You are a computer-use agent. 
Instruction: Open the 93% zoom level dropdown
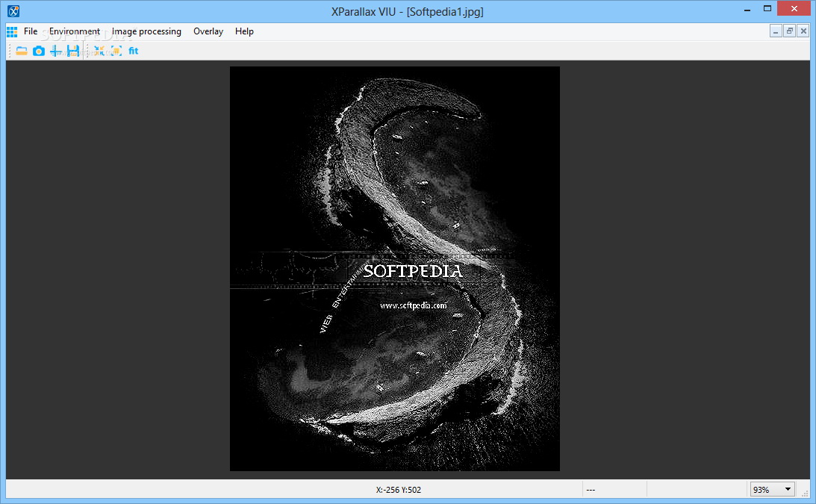coord(772,489)
